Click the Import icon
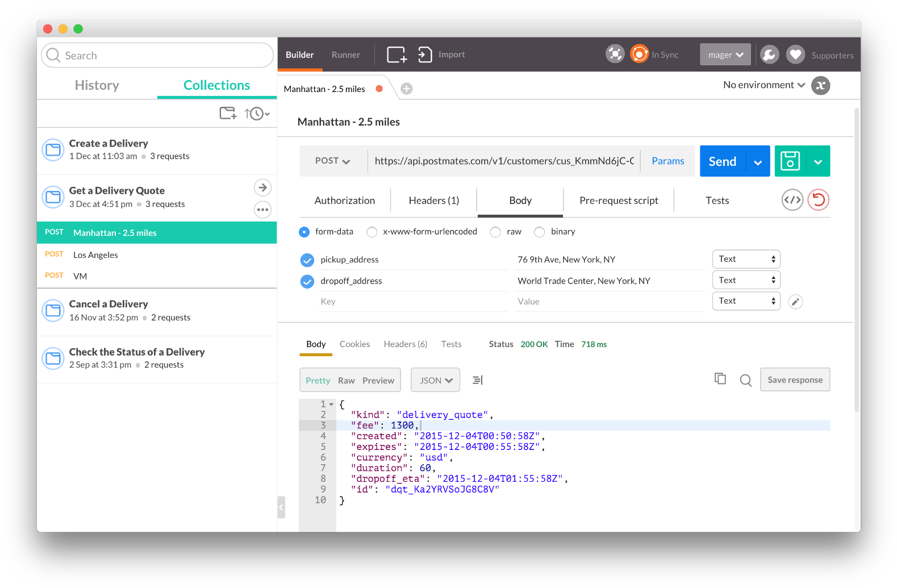Screen dimensions: 897x588 (425, 55)
